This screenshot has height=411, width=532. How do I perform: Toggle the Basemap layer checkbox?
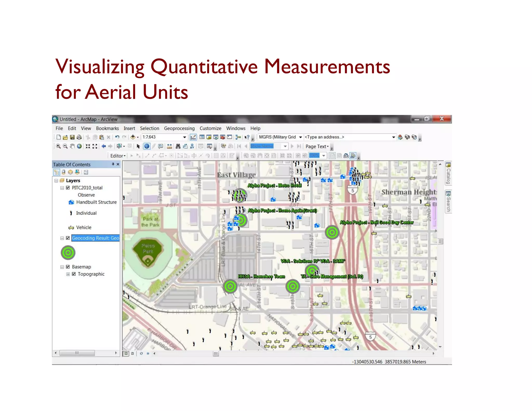pos(68,267)
